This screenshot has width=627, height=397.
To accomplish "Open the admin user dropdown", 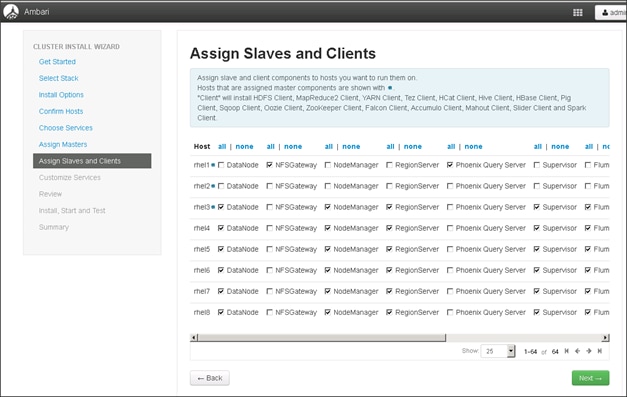I will pos(612,12).
